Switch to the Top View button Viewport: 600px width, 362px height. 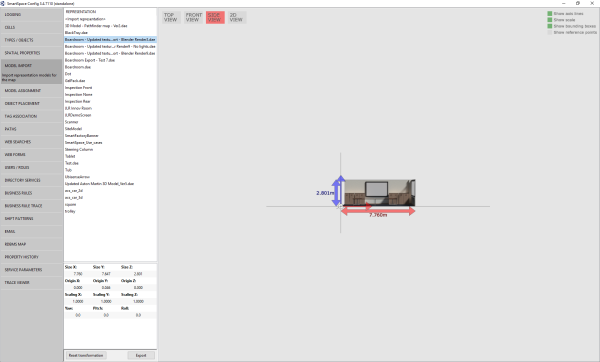click(171, 17)
